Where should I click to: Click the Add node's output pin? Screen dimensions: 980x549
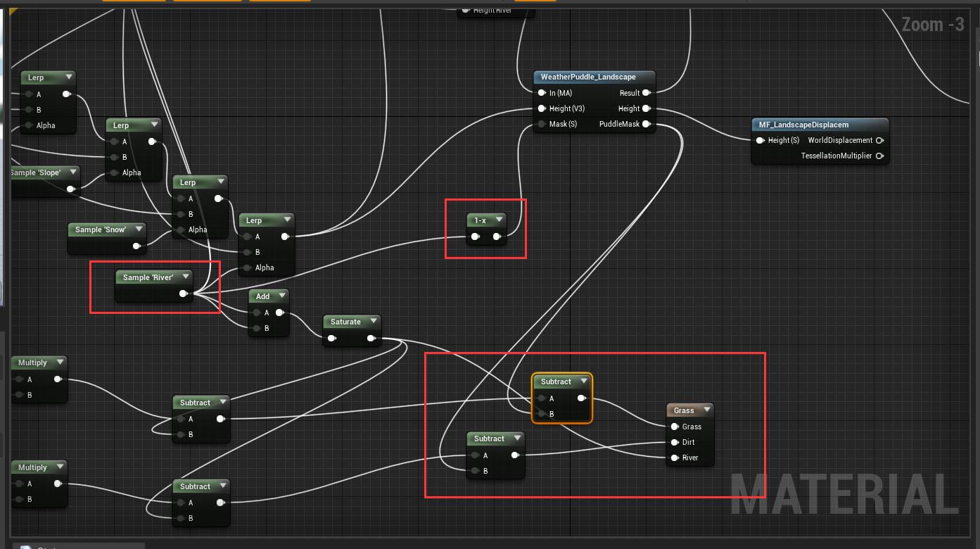[x=279, y=313]
